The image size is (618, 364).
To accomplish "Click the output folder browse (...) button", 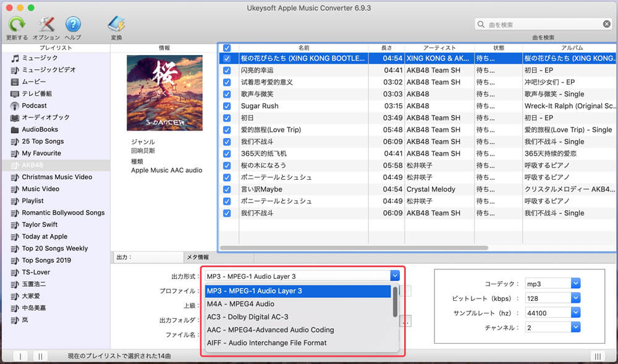I will tap(405, 321).
